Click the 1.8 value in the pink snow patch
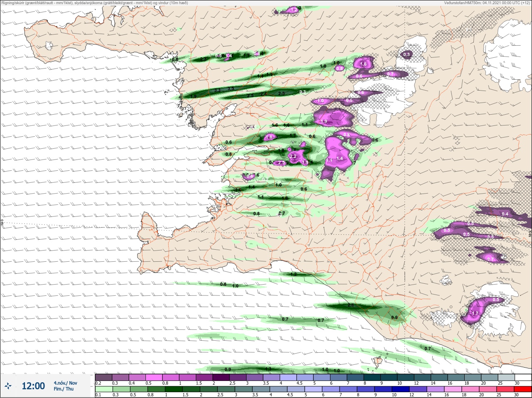 click(x=269, y=137)
